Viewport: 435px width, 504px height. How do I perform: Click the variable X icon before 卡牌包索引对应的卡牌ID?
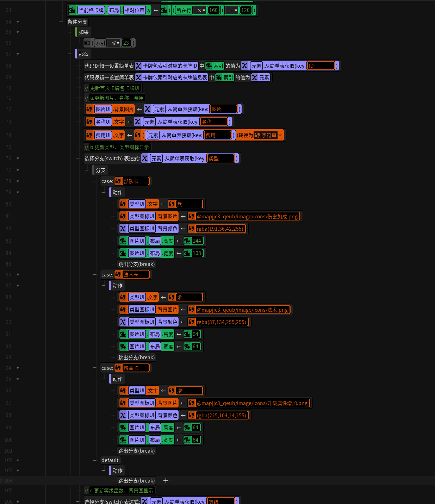[138, 66]
